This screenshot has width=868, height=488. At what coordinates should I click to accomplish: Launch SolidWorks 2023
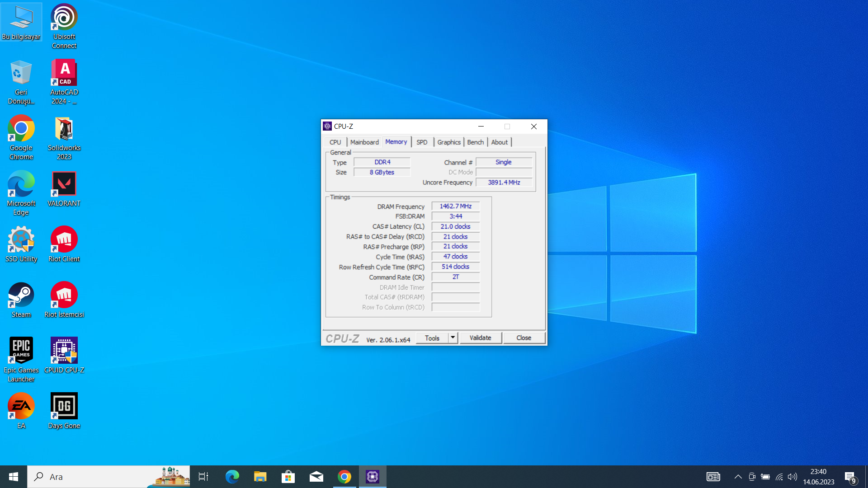pyautogui.click(x=64, y=136)
